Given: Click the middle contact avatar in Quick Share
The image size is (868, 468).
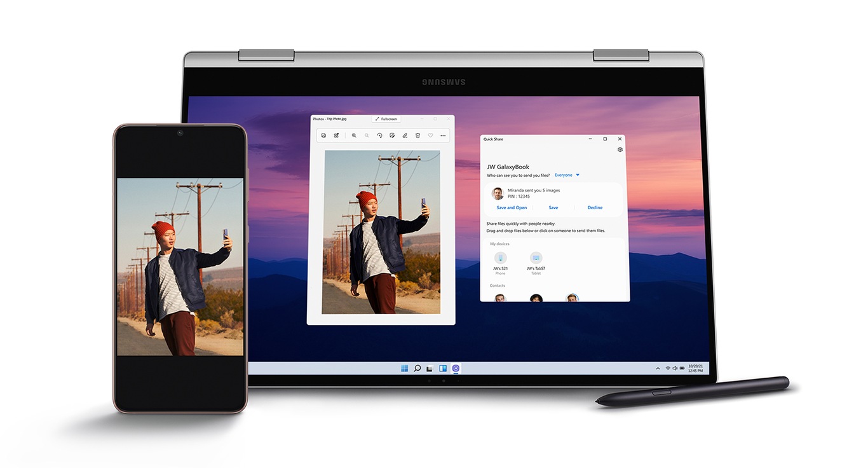Looking at the screenshot, I should tap(536, 298).
